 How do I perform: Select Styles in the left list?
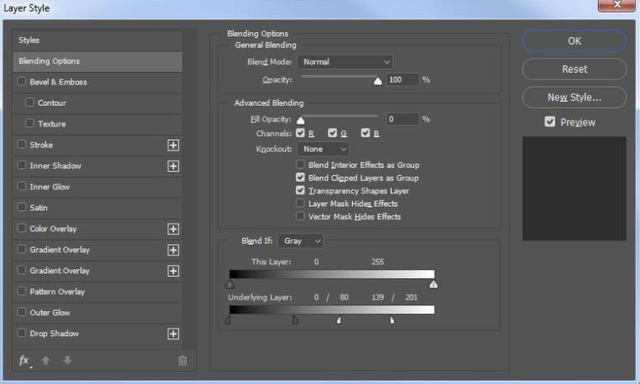98,40
